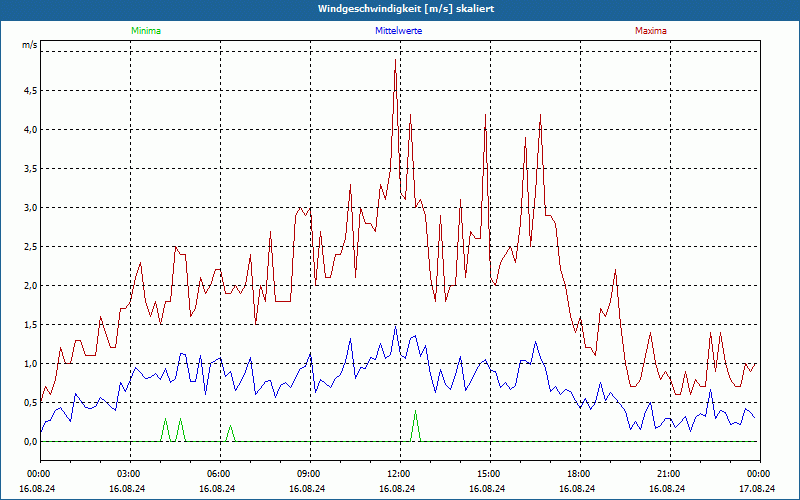Click the 0,0 y-axis tick label

(x=30, y=442)
